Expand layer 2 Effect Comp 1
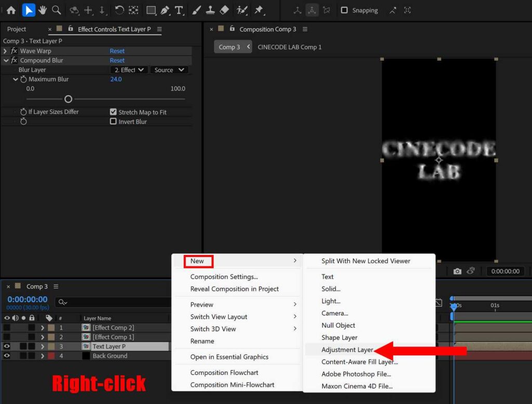Image resolution: width=532 pixels, height=404 pixels. [x=42, y=337]
